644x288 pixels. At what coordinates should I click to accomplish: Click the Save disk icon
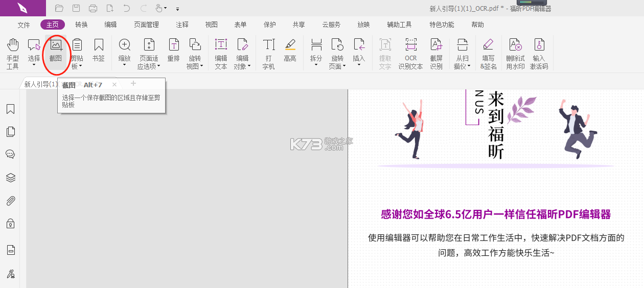tap(76, 8)
